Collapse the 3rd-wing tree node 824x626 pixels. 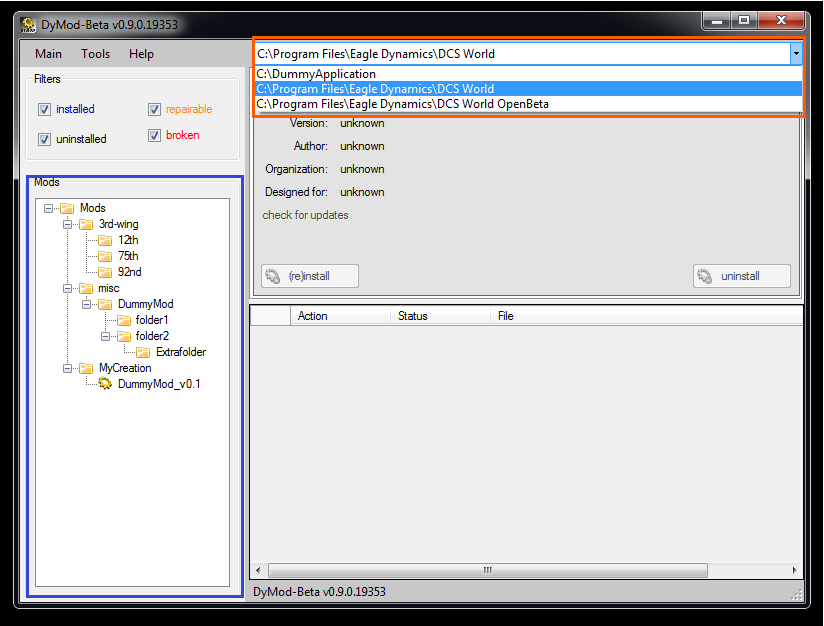67,224
